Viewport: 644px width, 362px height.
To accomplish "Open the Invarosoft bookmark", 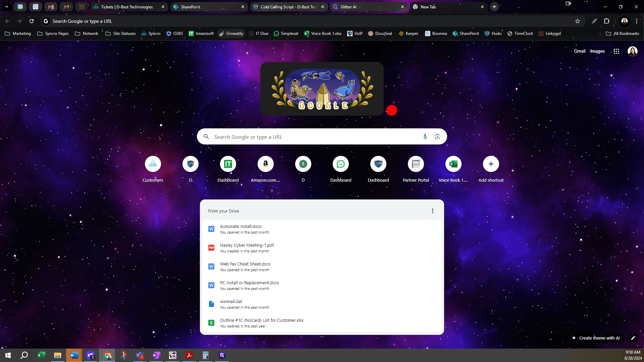I will tap(201, 34).
